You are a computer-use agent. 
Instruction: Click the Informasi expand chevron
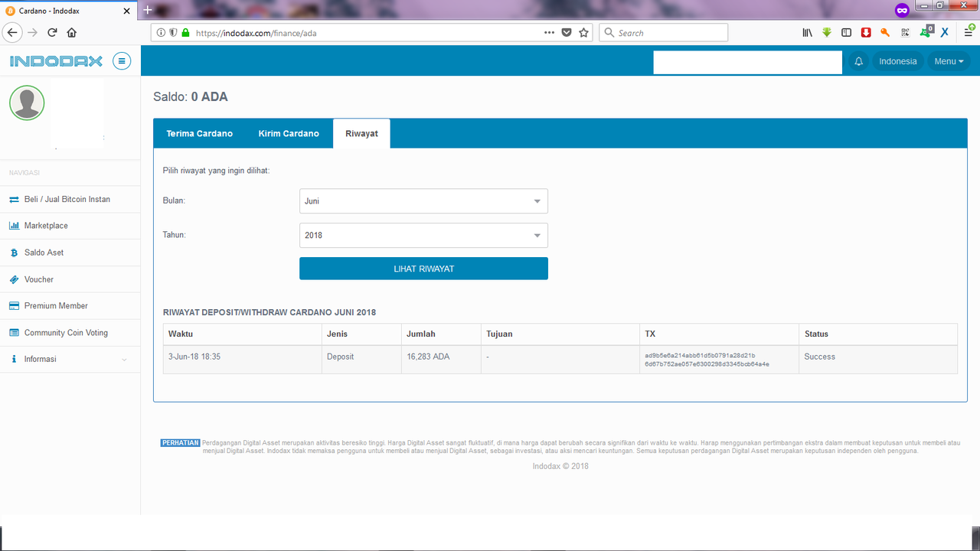pyautogui.click(x=125, y=360)
